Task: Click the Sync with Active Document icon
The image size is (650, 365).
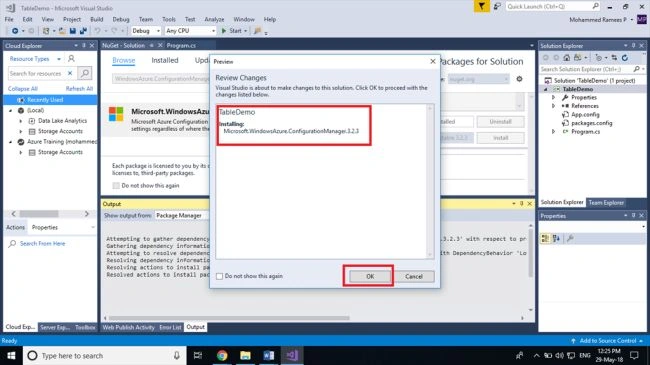Action: coord(614,58)
